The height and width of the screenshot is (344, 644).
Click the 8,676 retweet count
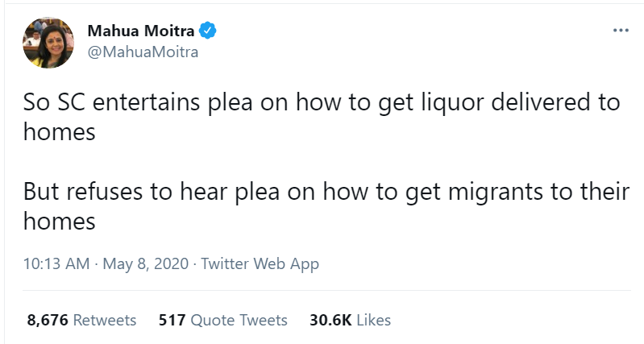[48, 320]
